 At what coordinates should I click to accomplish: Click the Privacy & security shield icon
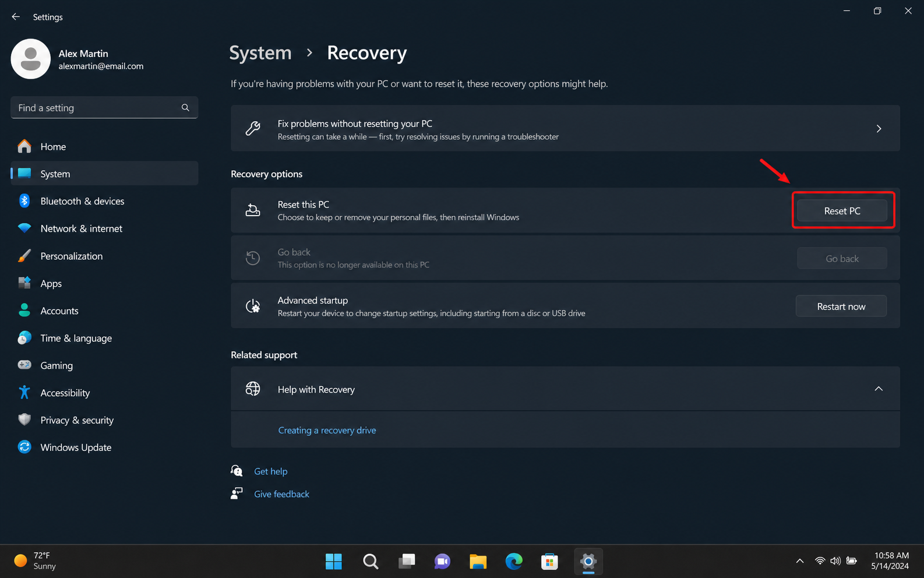coord(24,420)
